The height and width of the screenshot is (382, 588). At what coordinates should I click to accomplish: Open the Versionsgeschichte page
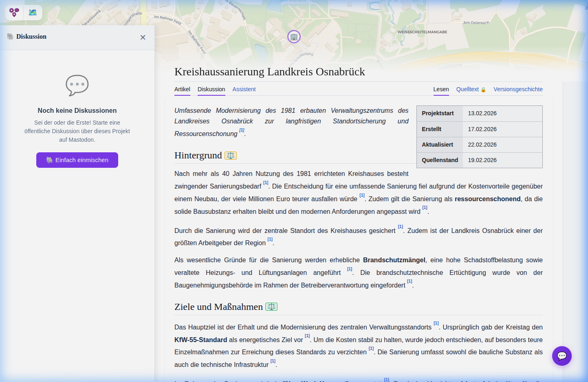[518, 89]
